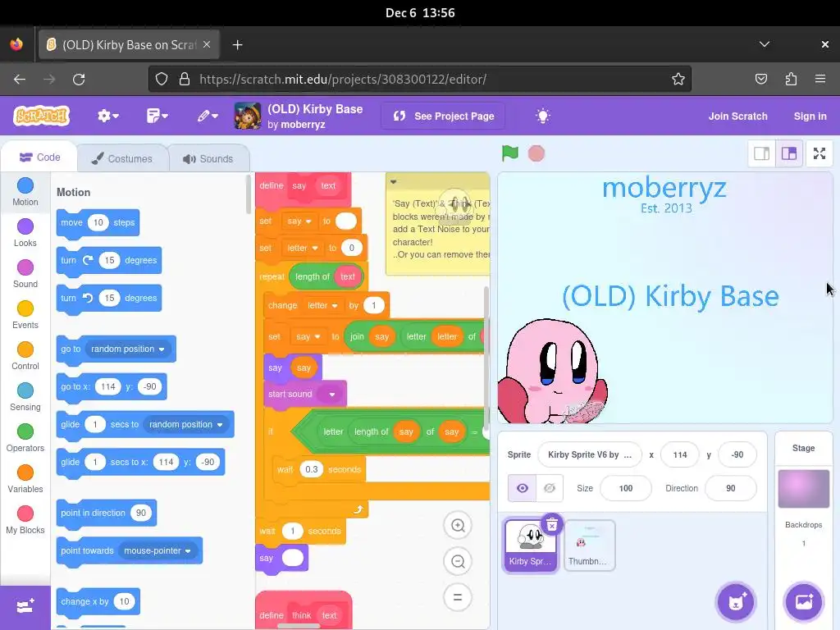Switch to small stage layout
The width and height of the screenshot is (840, 630).
[x=761, y=153]
